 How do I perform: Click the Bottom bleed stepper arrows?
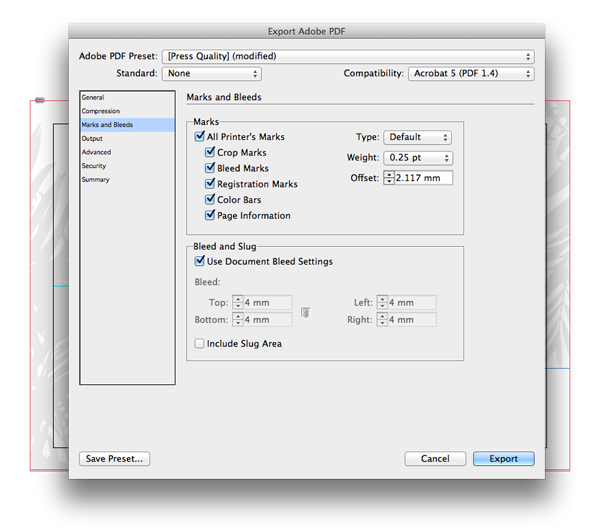(x=238, y=320)
